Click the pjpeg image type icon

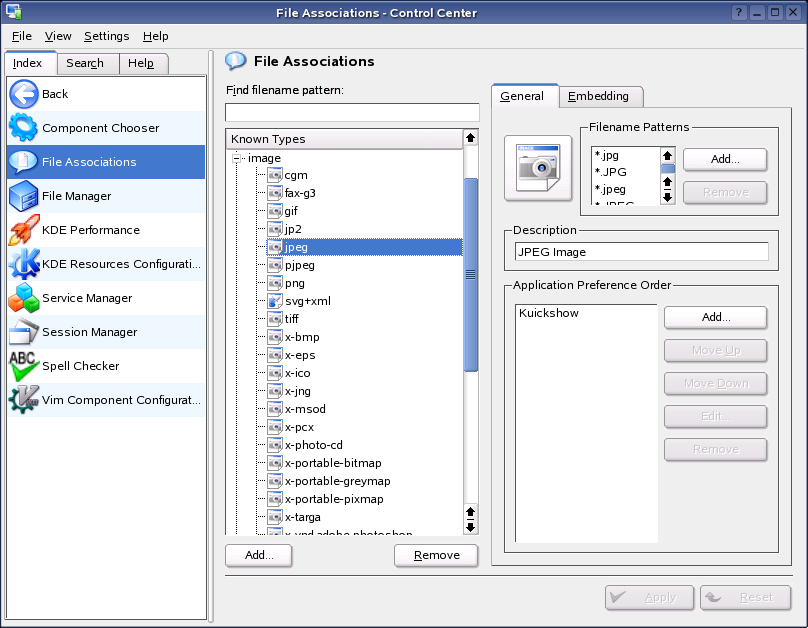[x=275, y=265]
